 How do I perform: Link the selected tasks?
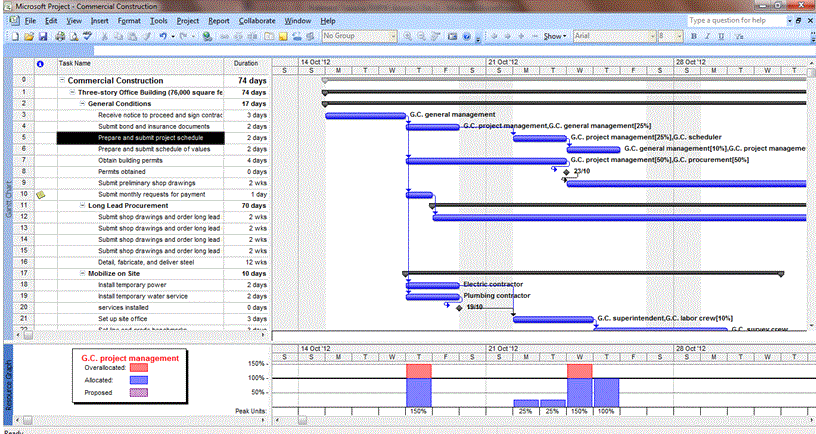coord(224,36)
